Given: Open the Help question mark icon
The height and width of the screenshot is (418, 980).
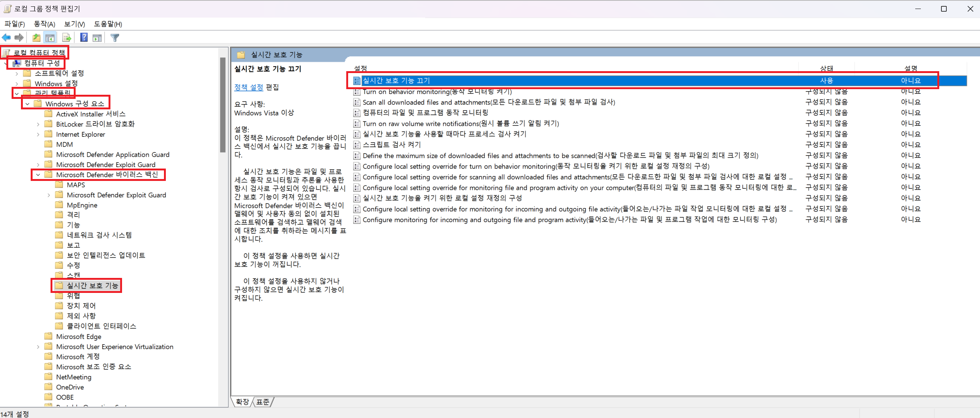Looking at the screenshot, I should (x=84, y=37).
